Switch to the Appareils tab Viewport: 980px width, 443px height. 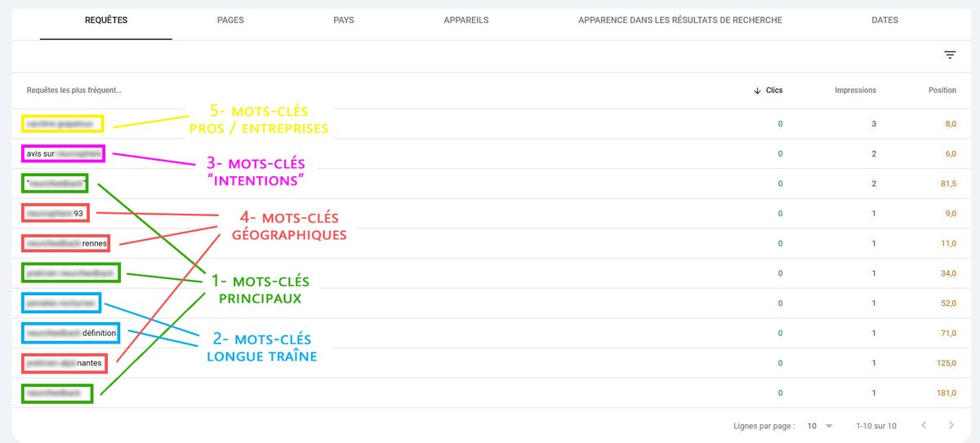point(465,20)
